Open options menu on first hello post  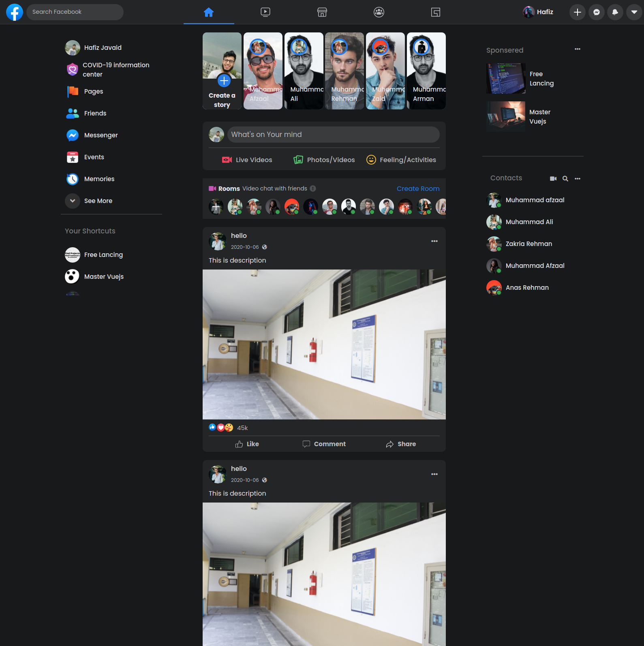[434, 241]
